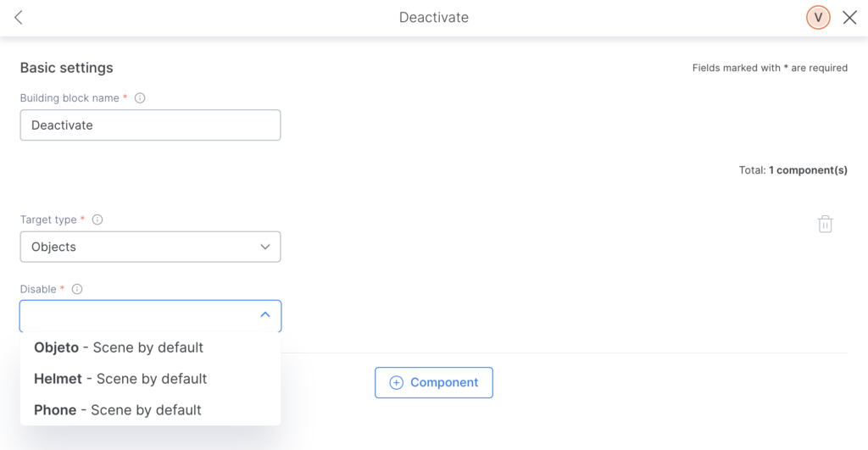Viewport: 868px width, 450px height.
Task: Click in the Building block name field
Action: click(151, 125)
